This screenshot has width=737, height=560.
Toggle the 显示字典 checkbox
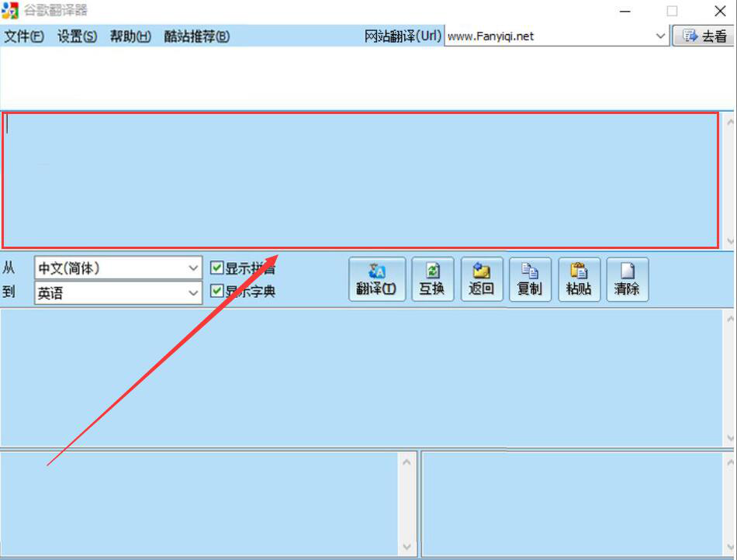tap(216, 291)
